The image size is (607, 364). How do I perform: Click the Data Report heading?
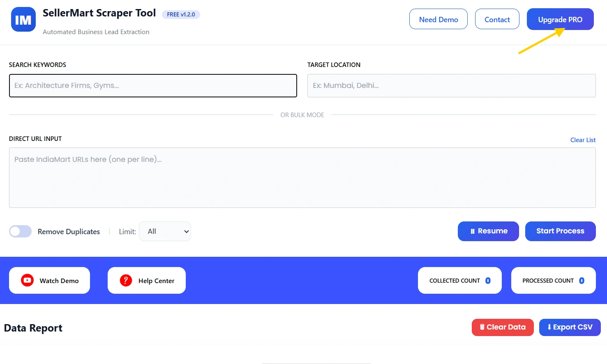[x=33, y=328]
